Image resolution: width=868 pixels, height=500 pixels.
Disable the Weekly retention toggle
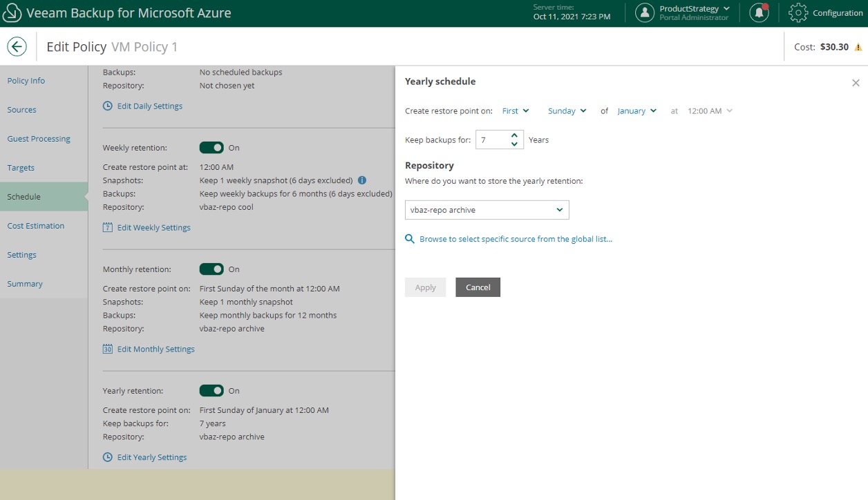click(x=212, y=147)
